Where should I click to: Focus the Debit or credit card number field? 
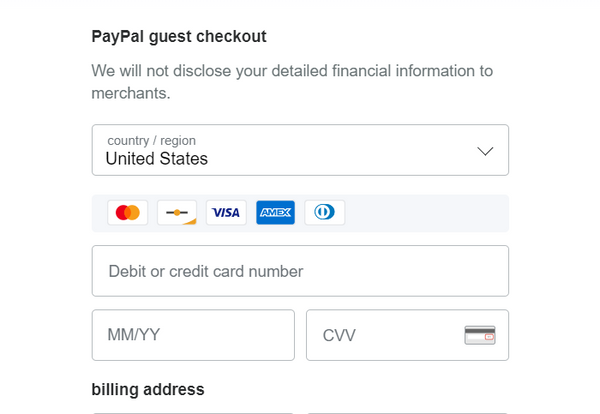[300, 271]
